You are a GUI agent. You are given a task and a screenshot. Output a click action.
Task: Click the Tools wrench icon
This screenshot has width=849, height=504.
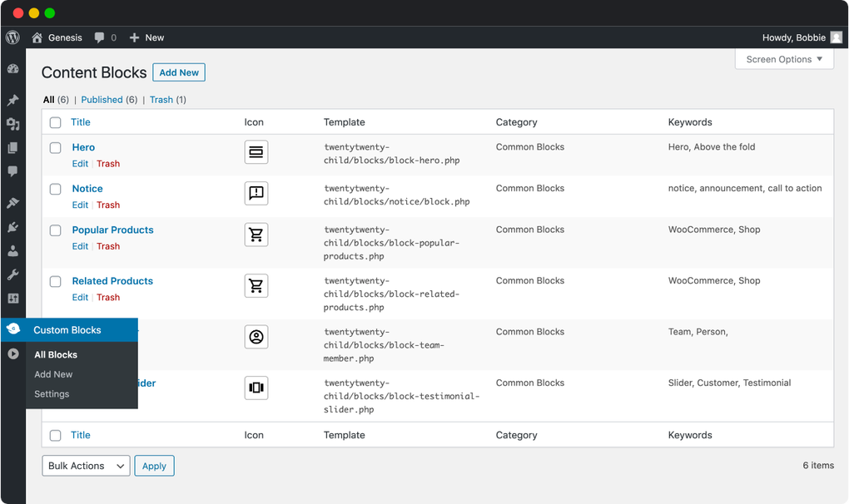(x=12, y=274)
